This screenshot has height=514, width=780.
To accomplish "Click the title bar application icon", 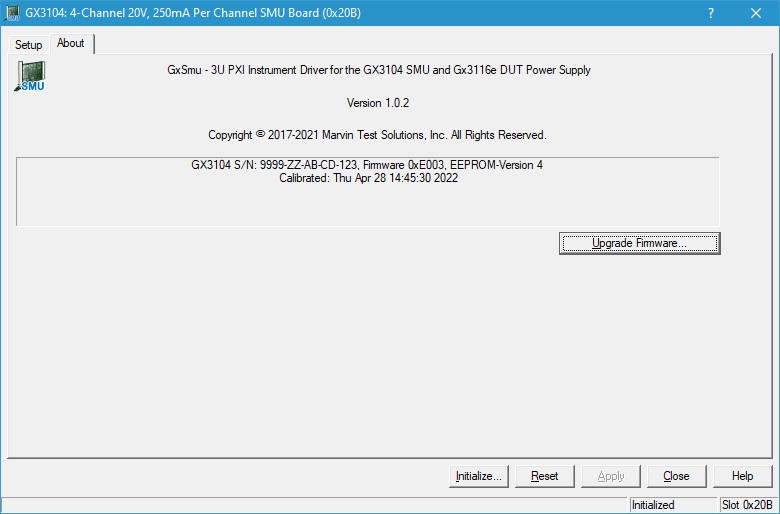I will point(11,13).
